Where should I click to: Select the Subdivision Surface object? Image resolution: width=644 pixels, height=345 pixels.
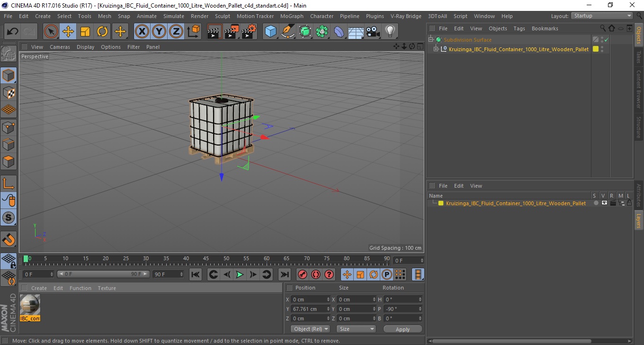(x=467, y=40)
